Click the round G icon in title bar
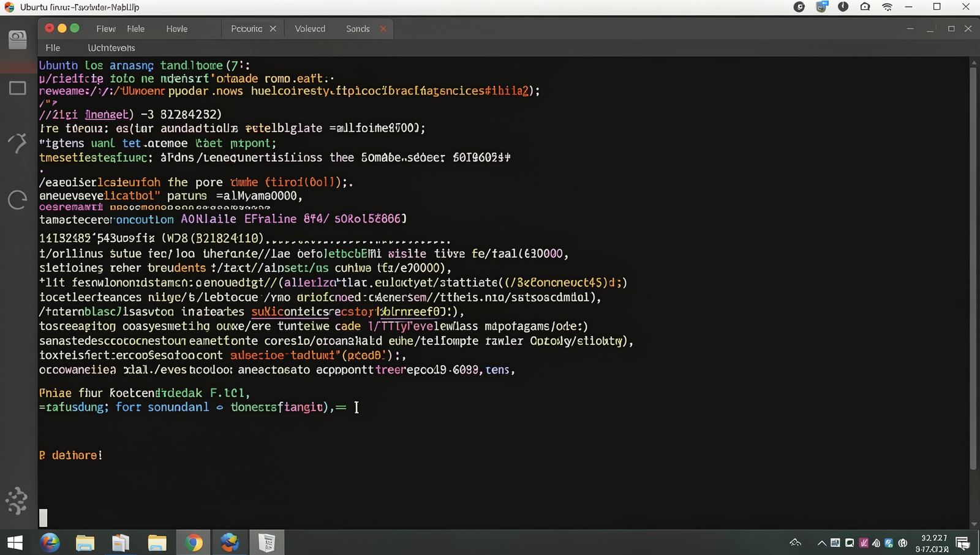The width and height of the screenshot is (980, 555). pyautogui.click(x=799, y=7)
